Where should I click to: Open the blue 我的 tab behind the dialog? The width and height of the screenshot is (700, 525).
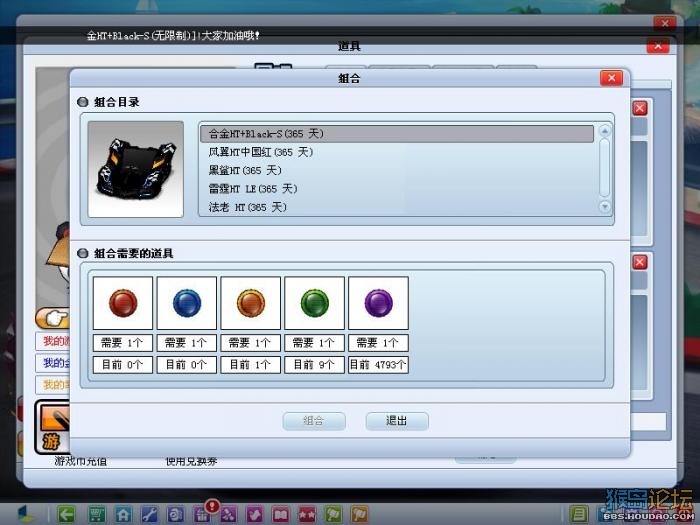pyautogui.click(x=53, y=363)
